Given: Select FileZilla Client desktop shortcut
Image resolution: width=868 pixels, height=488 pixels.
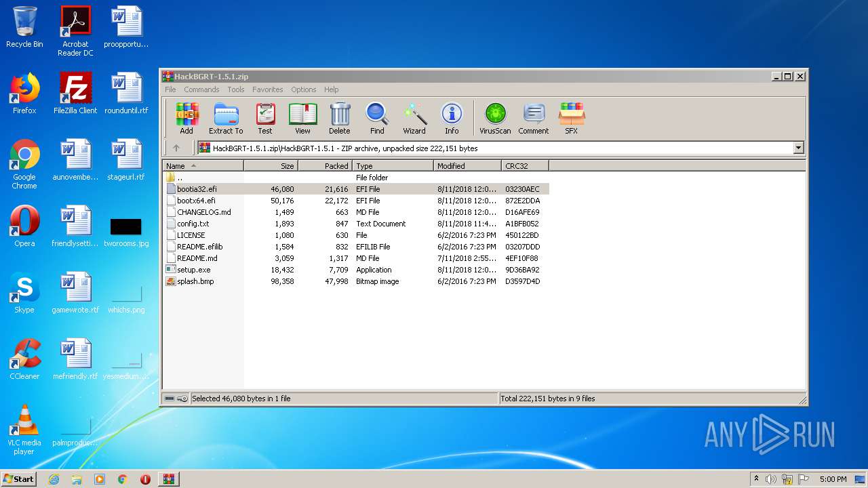Looking at the screenshot, I should coord(75,94).
